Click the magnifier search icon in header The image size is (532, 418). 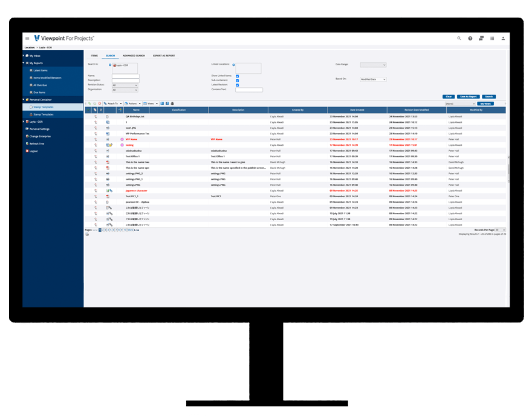pyautogui.click(x=459, y=38)
